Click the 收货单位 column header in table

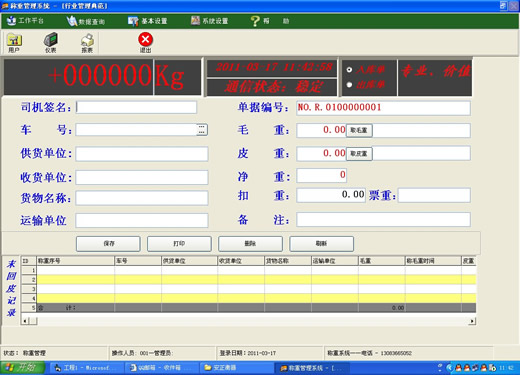[241, 261]
